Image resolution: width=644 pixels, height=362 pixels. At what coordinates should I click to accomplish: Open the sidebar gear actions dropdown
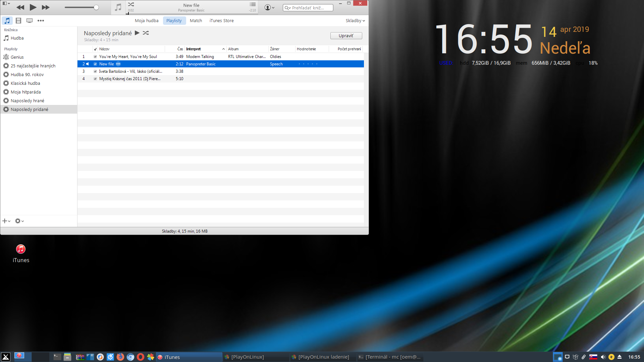coord(19,221)
